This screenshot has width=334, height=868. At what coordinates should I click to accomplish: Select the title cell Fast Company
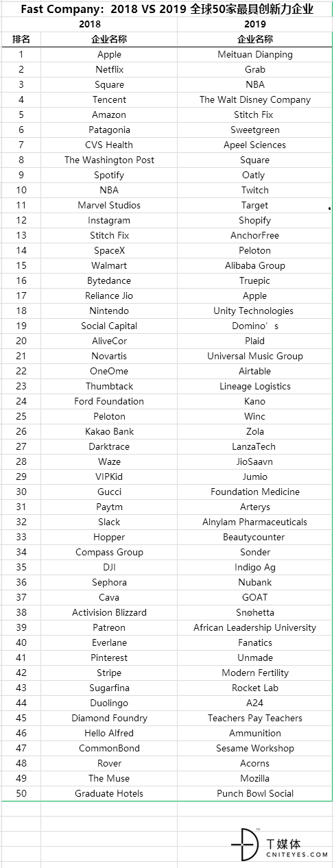click(167, 9)
